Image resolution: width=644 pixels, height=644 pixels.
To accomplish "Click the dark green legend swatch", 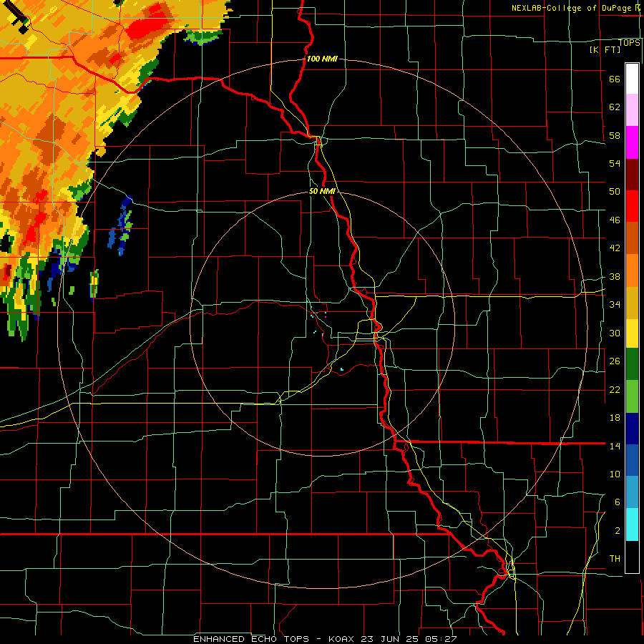I will pos(632,364).
